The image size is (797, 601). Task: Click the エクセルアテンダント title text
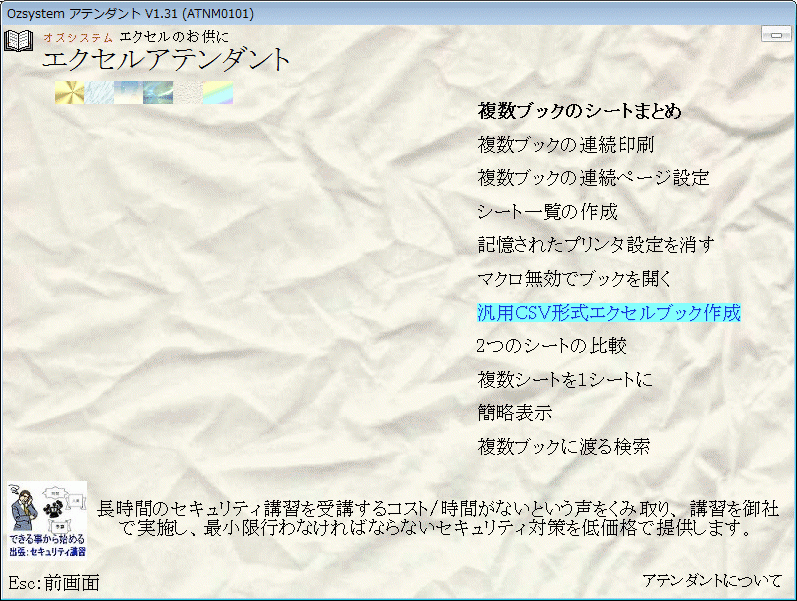point(166,59)
